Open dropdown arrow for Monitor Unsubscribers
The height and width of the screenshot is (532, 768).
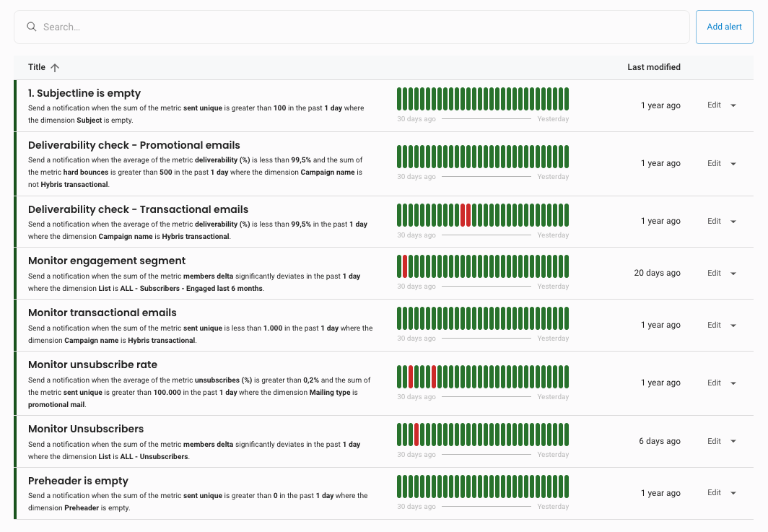733,442
